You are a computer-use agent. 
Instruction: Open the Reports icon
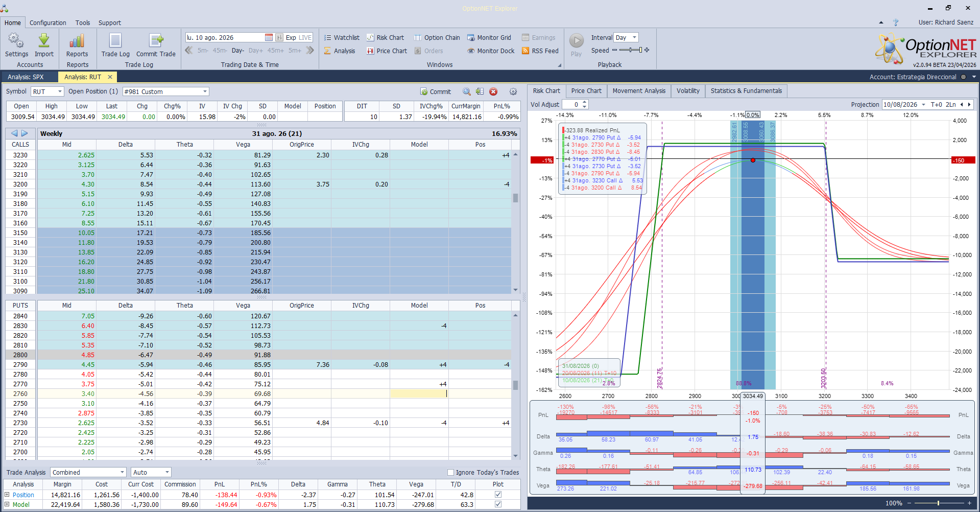tap(77, 45)
